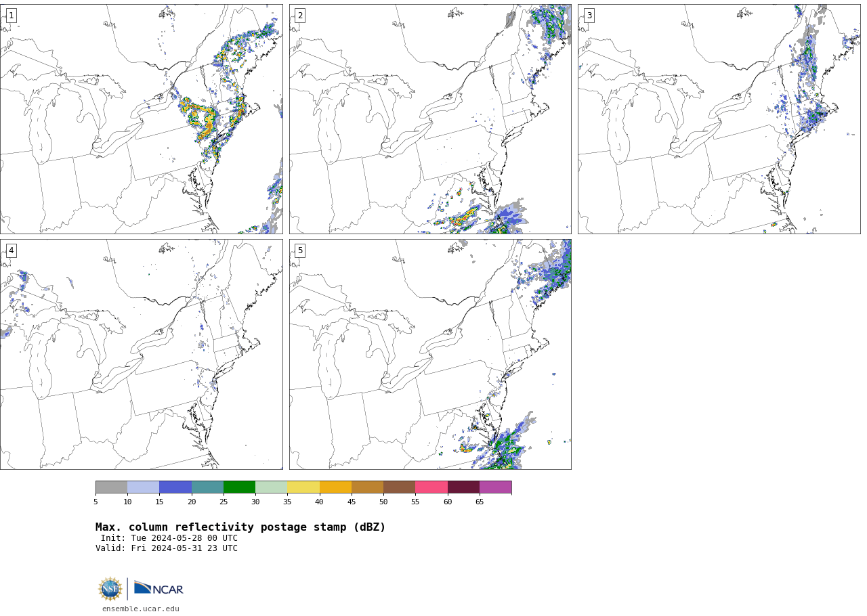Click the Valid: Fri 2024-05-31 23 UTC text

point(167,548)
